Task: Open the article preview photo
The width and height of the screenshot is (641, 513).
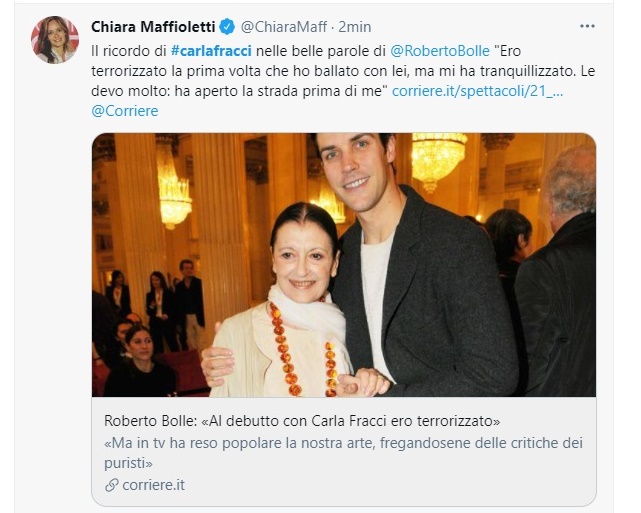Action: pyautogui.click(x=344, y=265)
